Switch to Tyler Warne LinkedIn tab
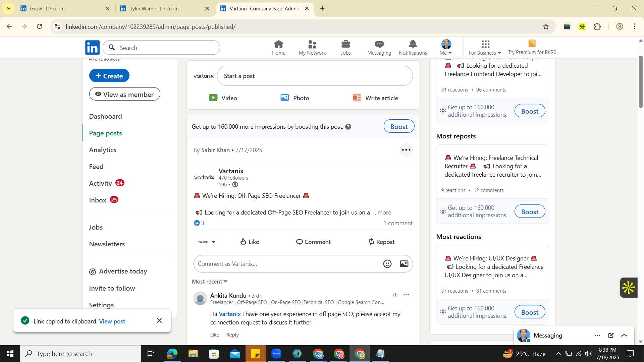 [164, 8]
